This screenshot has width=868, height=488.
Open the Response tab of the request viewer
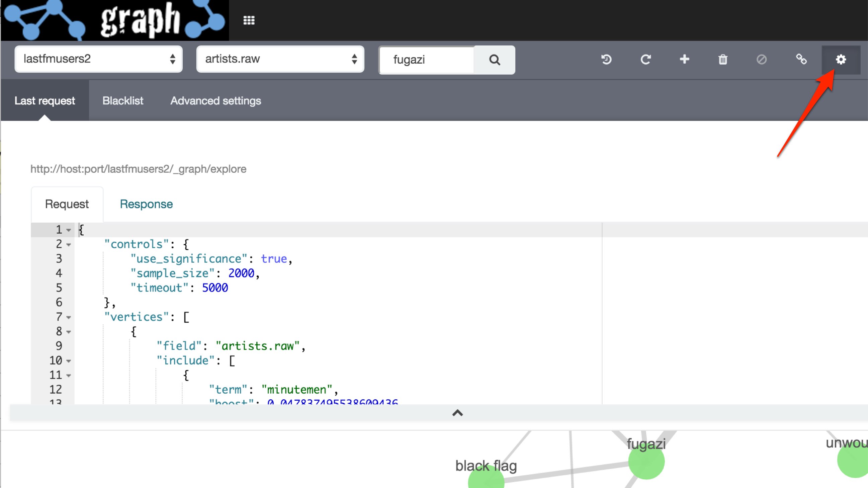coord(146,204)
